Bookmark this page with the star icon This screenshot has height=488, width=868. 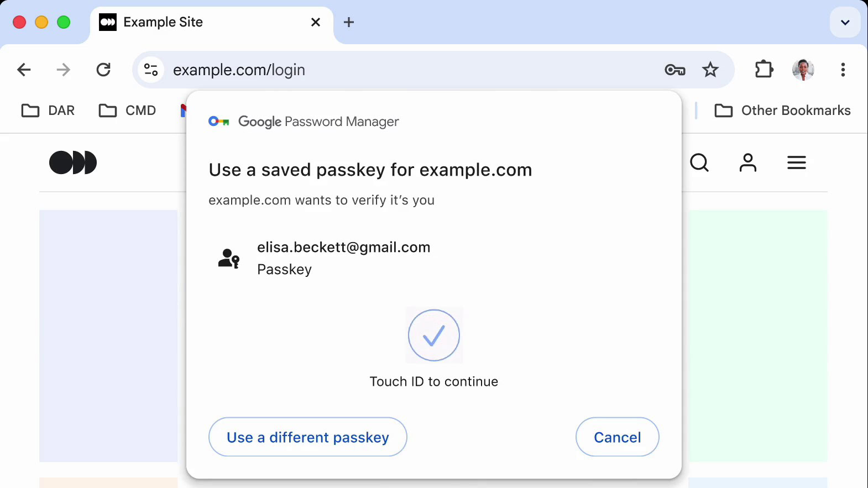[x=710, y=70]
